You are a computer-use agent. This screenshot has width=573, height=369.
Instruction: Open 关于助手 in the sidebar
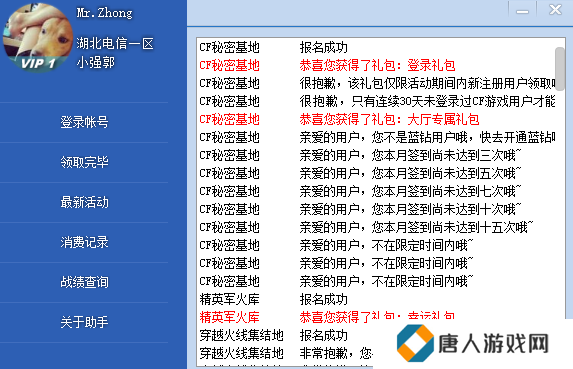coord(84,322)
